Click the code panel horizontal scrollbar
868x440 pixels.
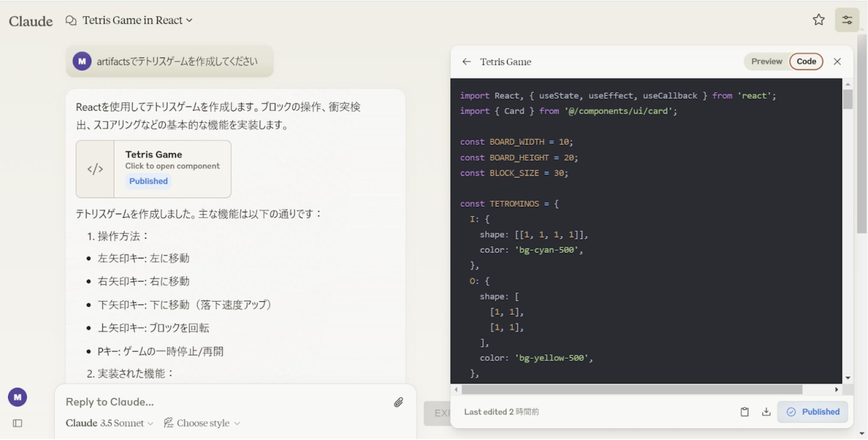(x=632, y=389)
